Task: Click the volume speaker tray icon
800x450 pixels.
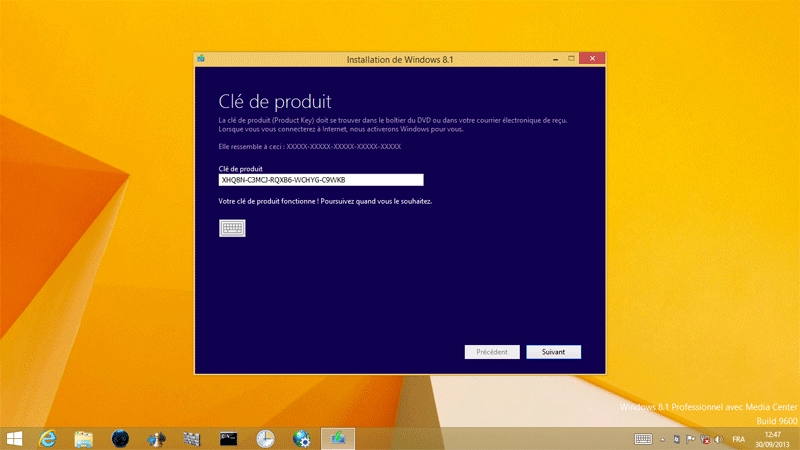Action: point(719,439)
